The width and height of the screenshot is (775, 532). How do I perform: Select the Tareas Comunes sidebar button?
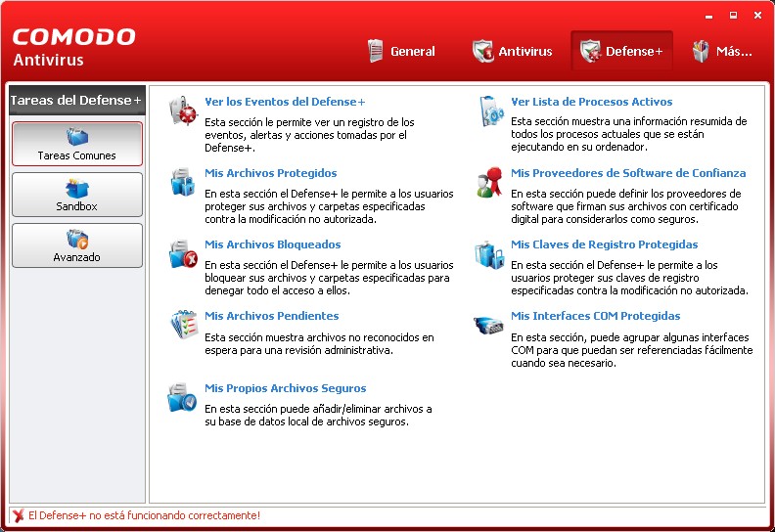click(x=77, y=144)
